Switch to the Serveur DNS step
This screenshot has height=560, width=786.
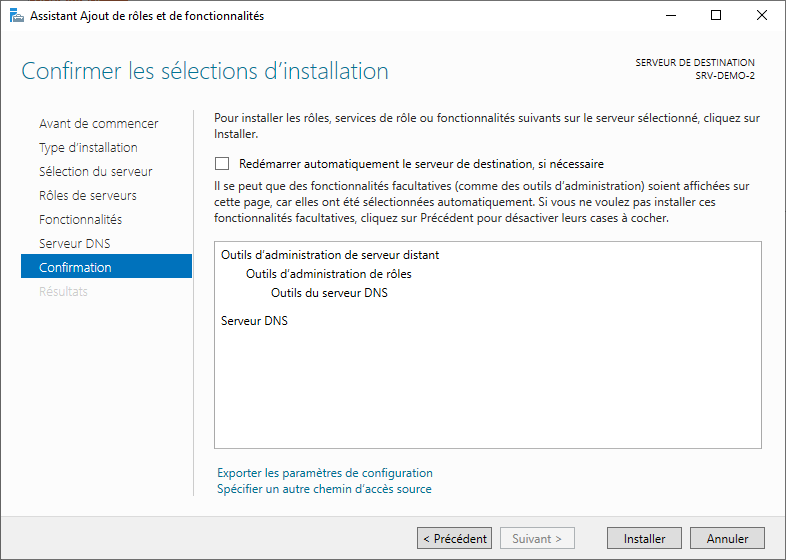point(75,244)
